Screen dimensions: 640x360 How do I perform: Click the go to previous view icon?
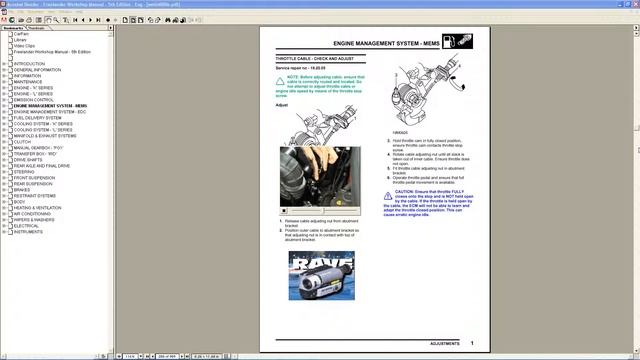[x=108, y=20]
